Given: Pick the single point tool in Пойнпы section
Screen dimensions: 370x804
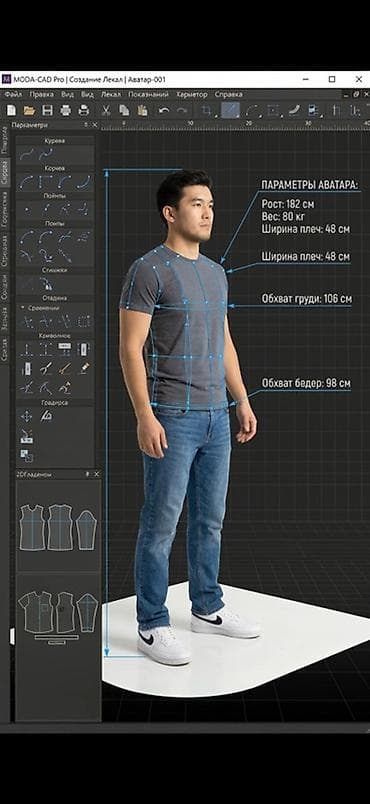Looking at the screenshot, I should [27, 209].
